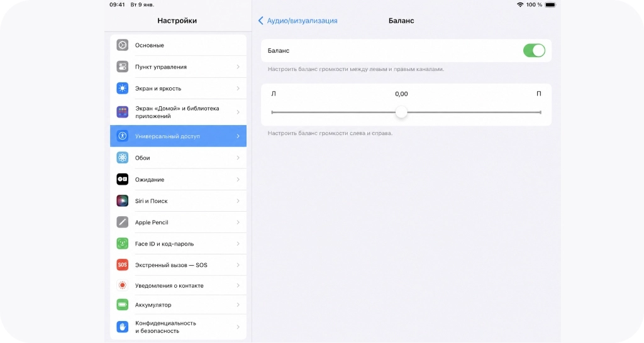Click the Face ID и код-пароль icon
Image resolution: width=644 pixels, height=343 pixels.
(x=123, y=243)
